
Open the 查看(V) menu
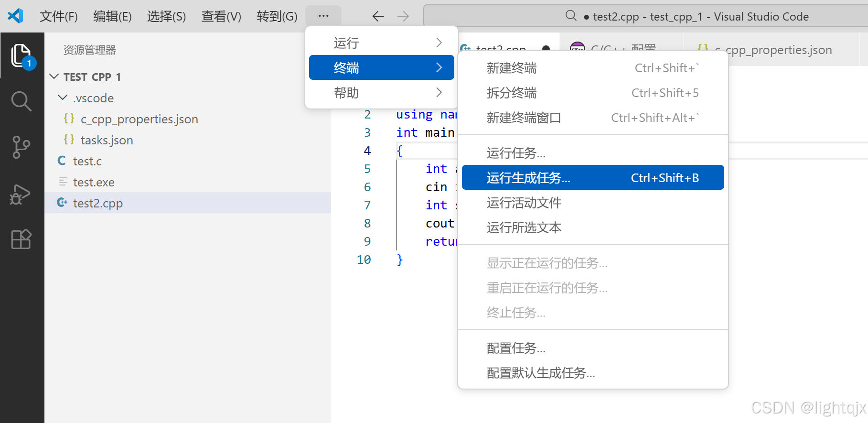tap(221, 16)
